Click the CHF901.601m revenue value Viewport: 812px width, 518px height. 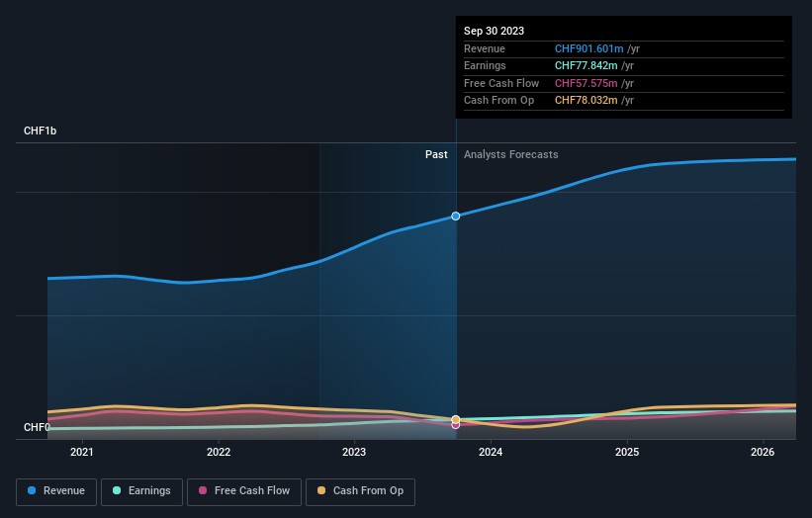[x=589, y=48]
